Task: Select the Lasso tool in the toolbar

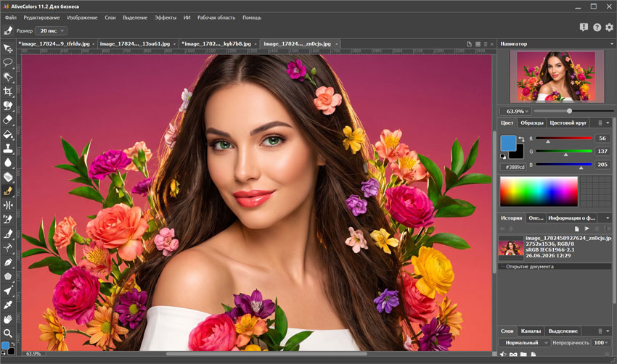Action: pos(7,62)
